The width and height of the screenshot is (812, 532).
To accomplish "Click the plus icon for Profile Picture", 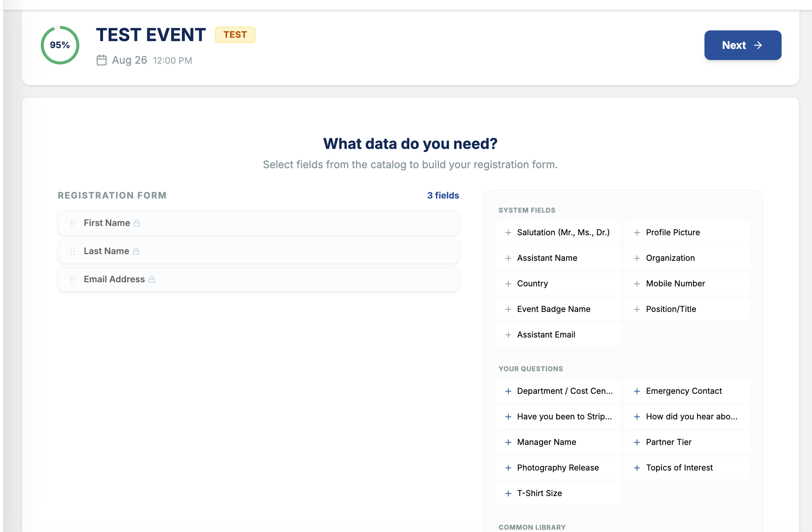I will [x=637, y=233].
